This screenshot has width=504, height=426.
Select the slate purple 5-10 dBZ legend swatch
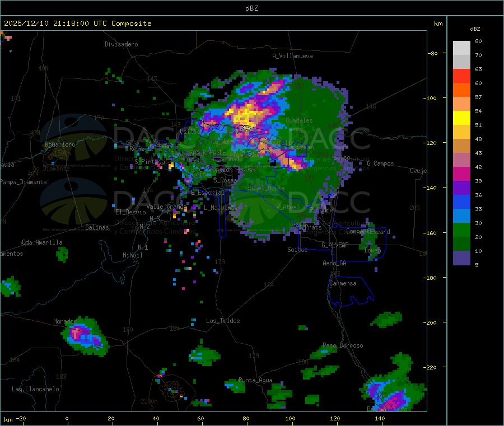click(x=461, y=258)
